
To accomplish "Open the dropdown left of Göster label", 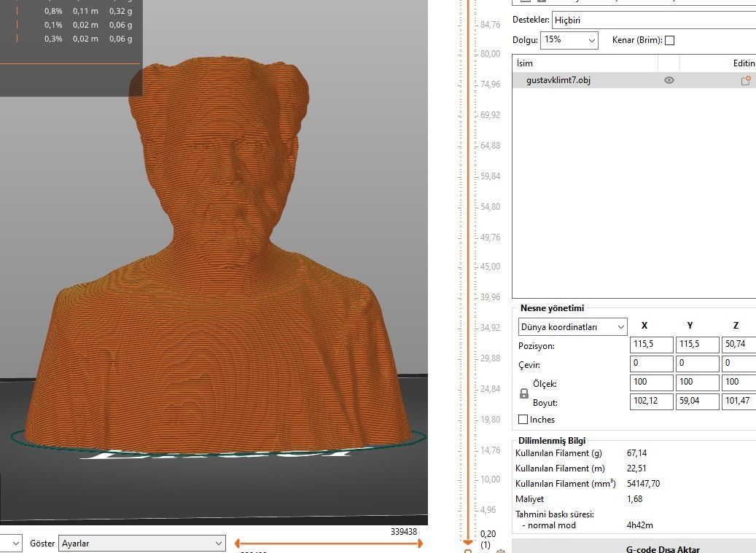I will pyautogui.click(x=11, y=544).
